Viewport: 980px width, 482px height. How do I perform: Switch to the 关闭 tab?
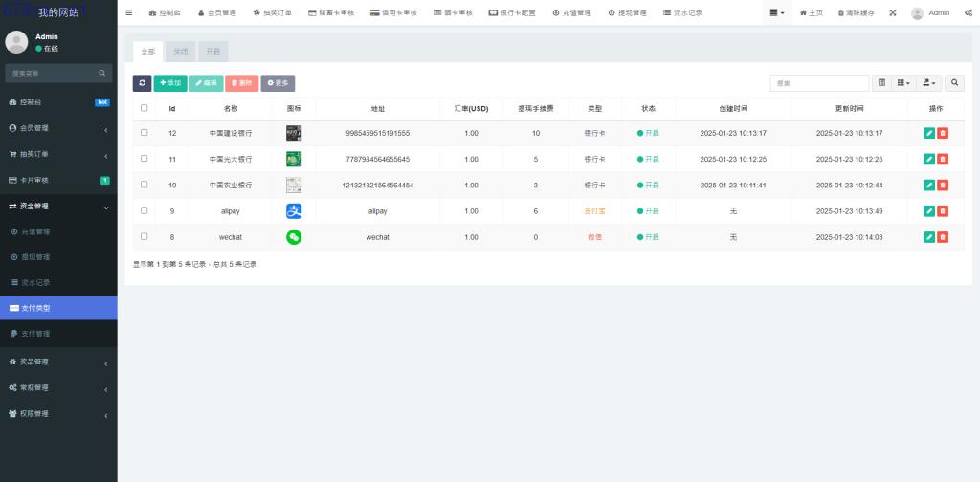click(x=180, y=52)
